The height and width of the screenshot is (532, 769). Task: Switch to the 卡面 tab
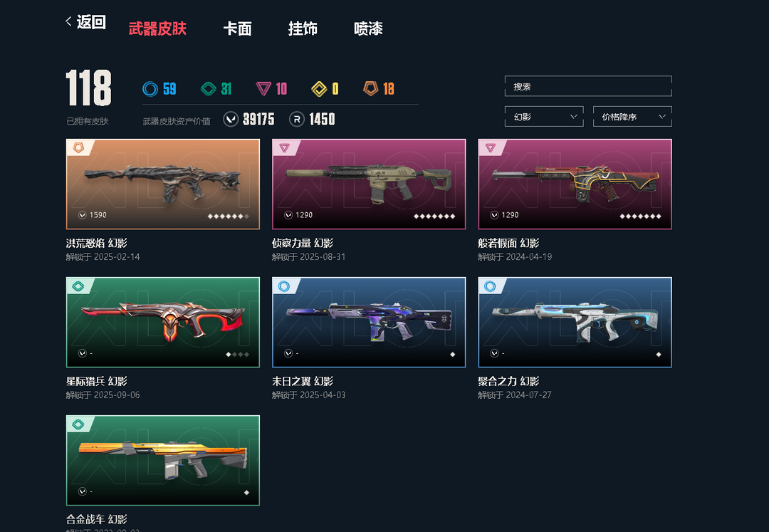click(237, 28)
